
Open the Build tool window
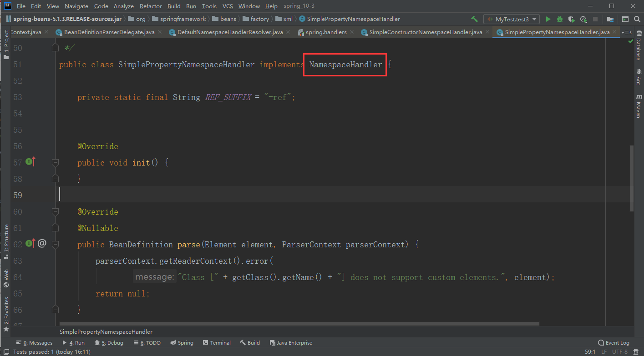pyautogui.click(x=250, y=343)
